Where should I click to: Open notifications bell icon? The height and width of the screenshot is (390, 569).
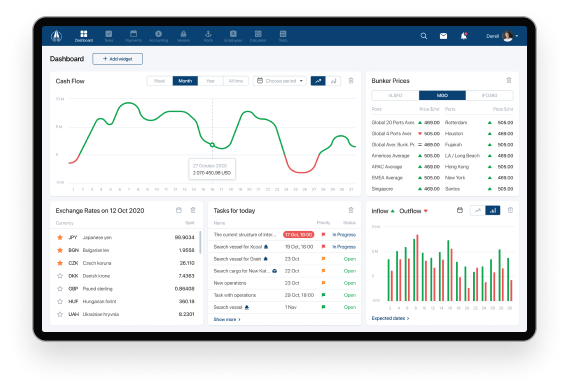pos(464,36)
